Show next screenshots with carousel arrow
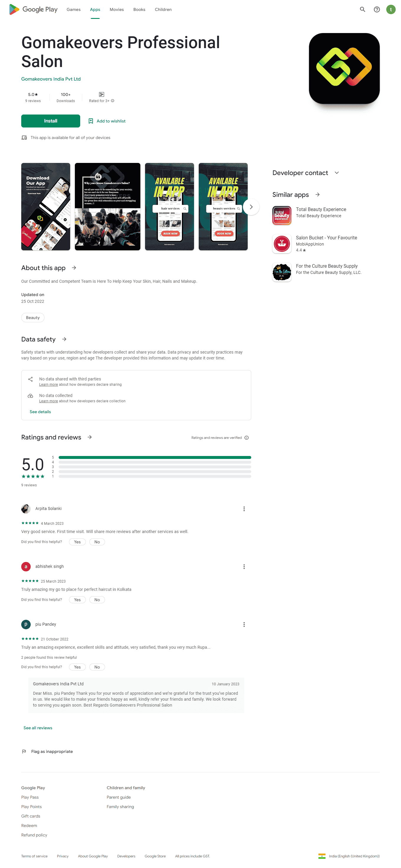Screen dimensions: 401x868 click(251, 207)
